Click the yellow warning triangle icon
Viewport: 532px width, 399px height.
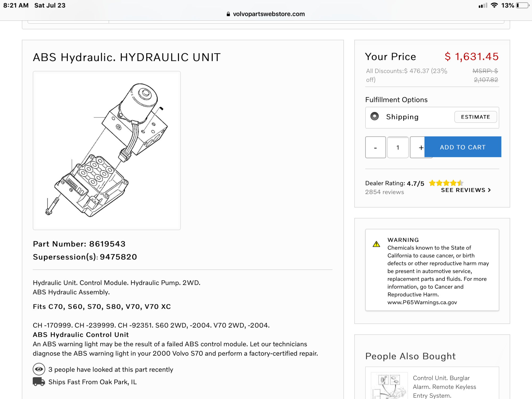click(376, 244)
